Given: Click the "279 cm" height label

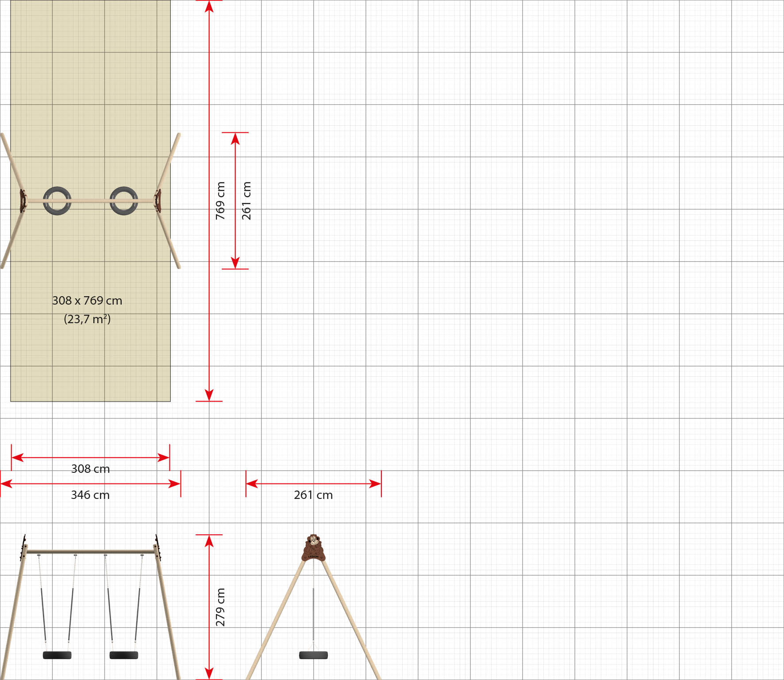Looking at the screenshot, I should pos(220,607).
